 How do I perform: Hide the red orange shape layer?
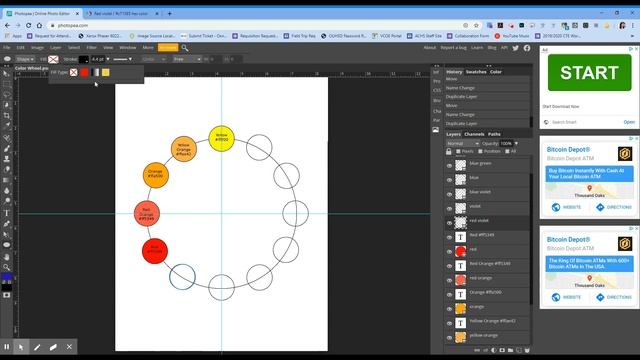tap(449, 280)
